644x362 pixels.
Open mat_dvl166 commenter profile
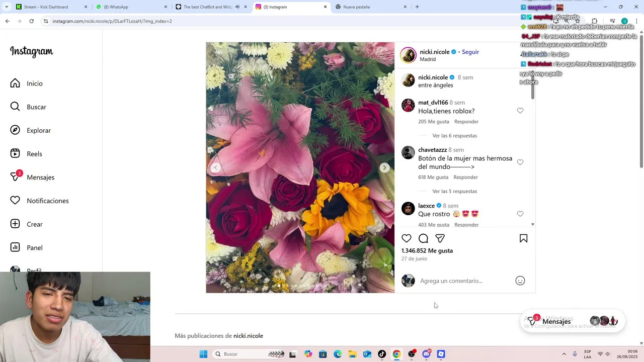pyautogui.click(x=433, y=103)
